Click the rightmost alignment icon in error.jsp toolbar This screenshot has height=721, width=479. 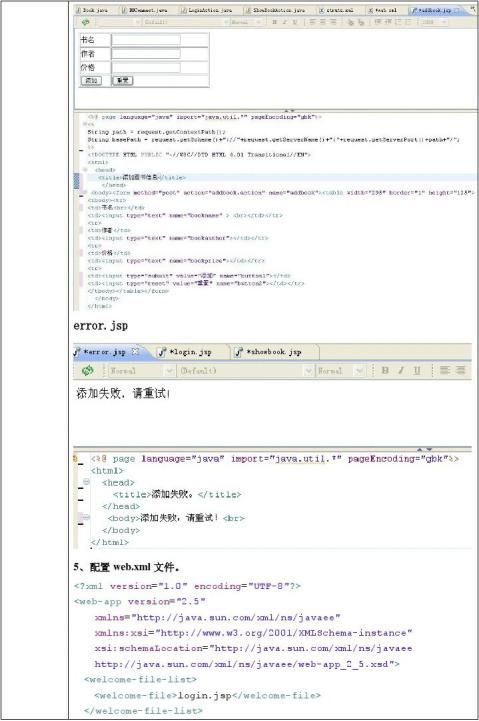coord(460,370)
